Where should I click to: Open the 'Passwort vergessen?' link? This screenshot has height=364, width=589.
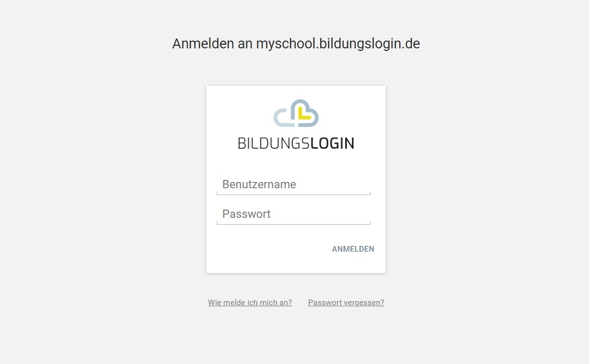point(346,303)
